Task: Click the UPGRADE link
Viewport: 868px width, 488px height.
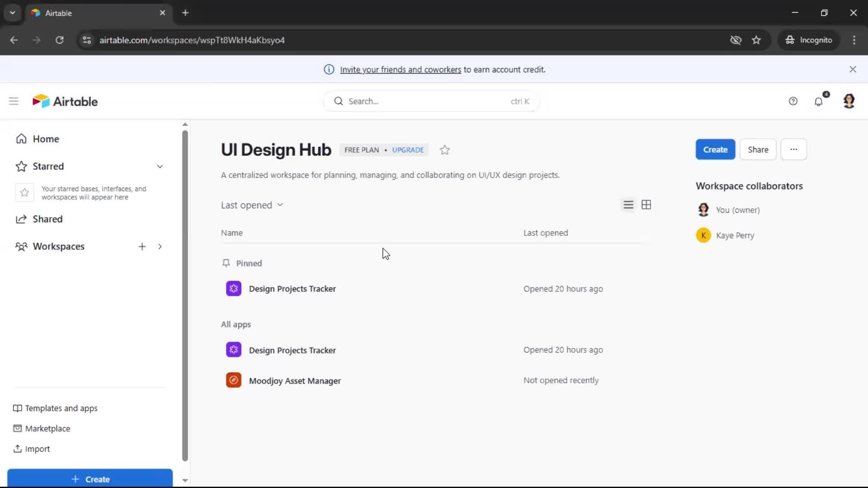Action: pyautogui.click(x=408, y=150)
